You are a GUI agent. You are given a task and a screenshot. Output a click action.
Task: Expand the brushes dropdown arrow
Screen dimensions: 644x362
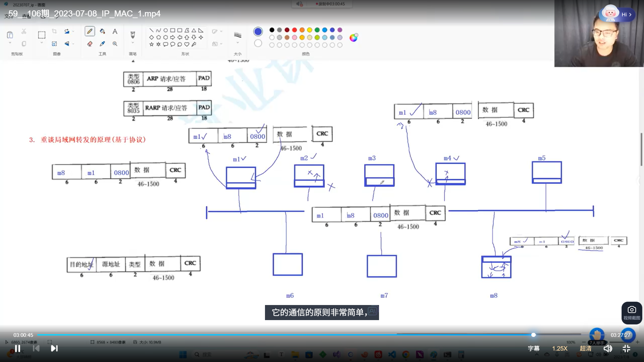[x=132, y=43]
